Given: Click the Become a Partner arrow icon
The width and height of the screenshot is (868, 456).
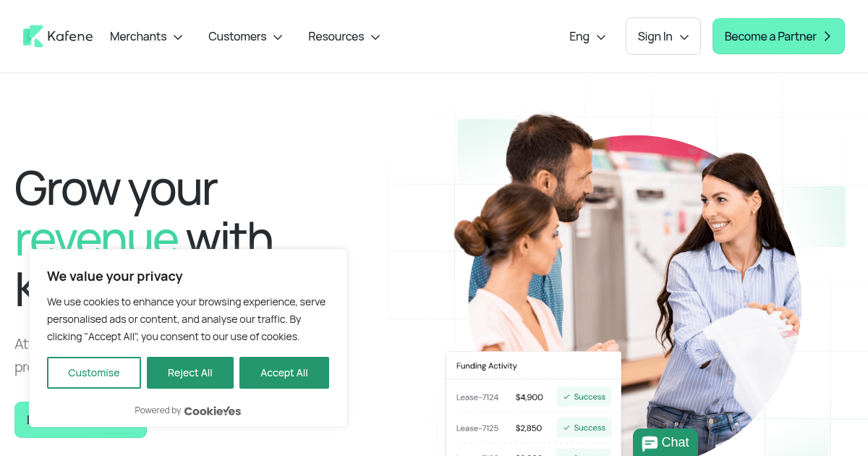Looking at the screenshot, I should point(827,36).
